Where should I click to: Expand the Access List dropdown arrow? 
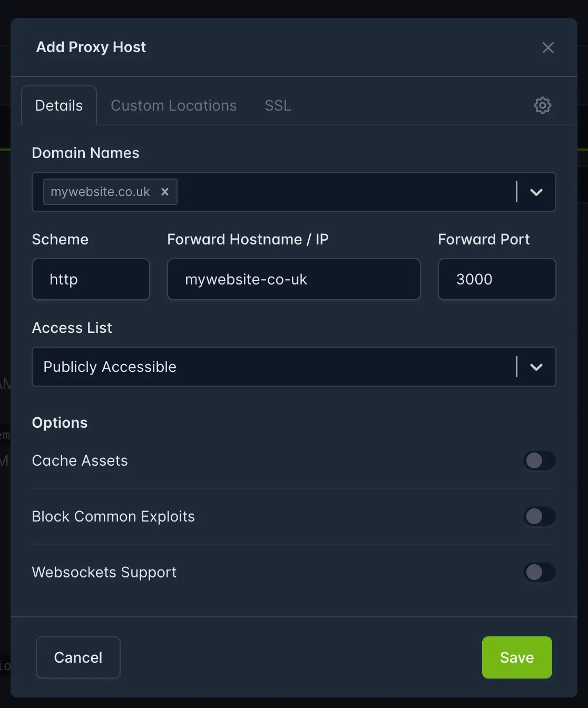click(x=536, y=367)
